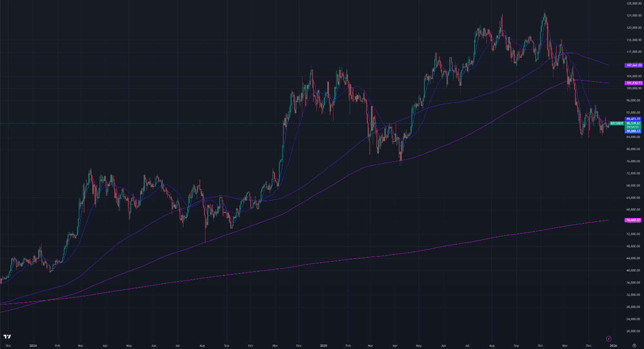Click the TradingView logo icon
The height and width of the screenshot is (349, 644).
tap(7, 336)
